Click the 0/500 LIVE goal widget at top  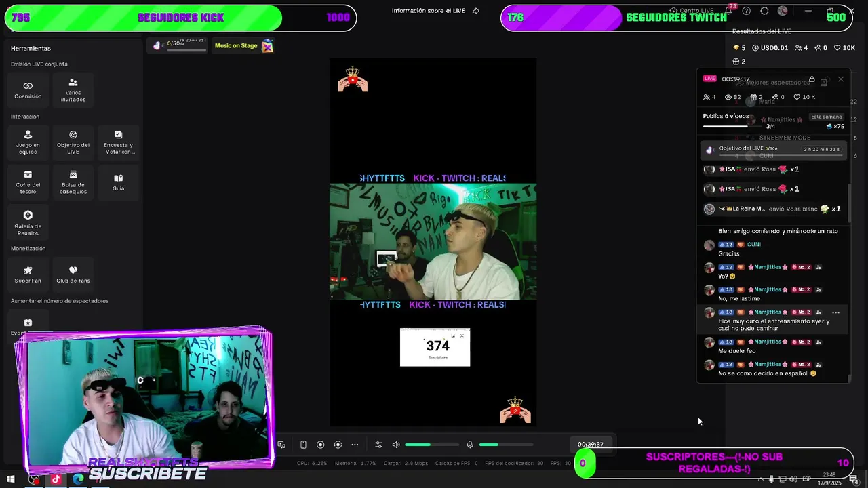[x=179, y=45]
